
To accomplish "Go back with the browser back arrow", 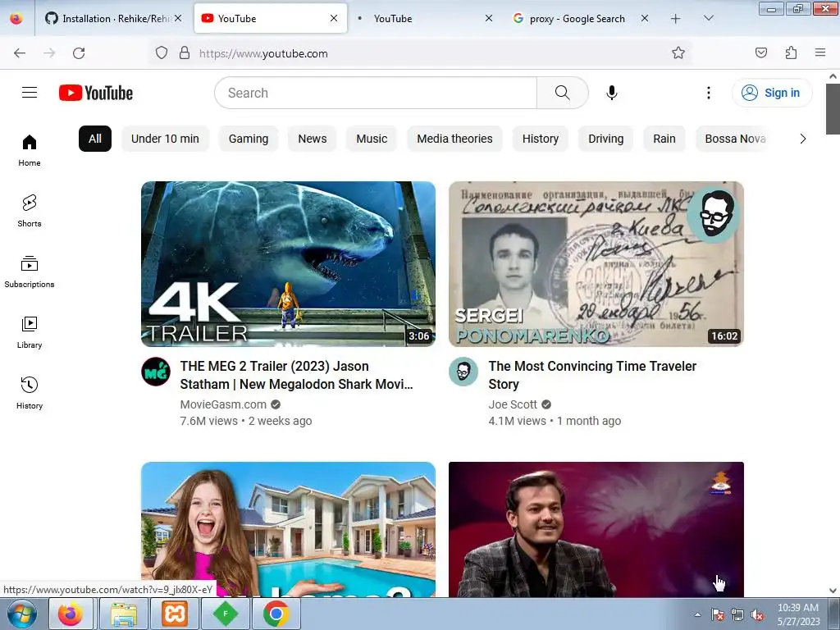I will point(20,53).
